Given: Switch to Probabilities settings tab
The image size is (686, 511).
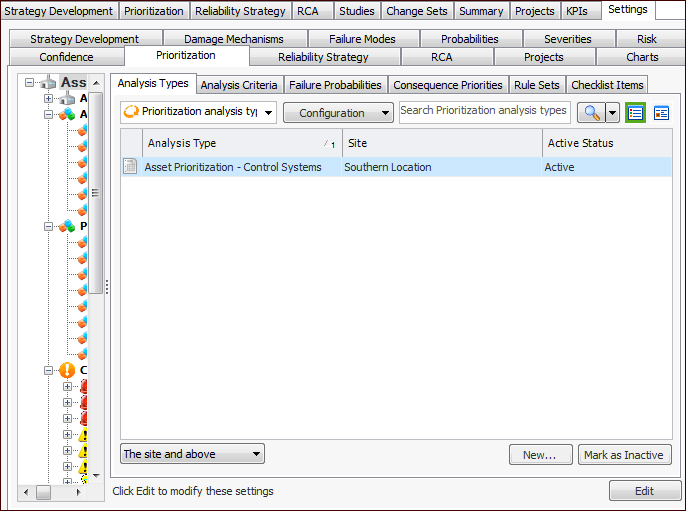Looking at the screenshot, I should point(470,39).
